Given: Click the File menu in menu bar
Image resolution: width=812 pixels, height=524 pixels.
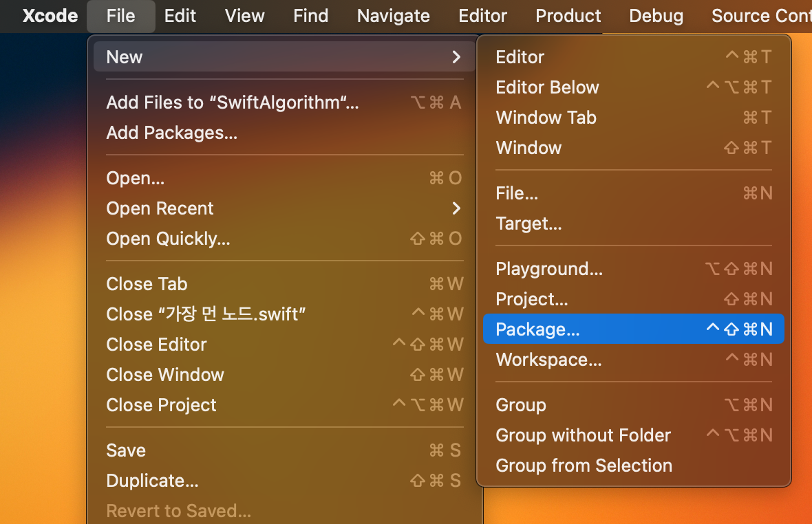Looking at the screenshot, I should 120,16.
